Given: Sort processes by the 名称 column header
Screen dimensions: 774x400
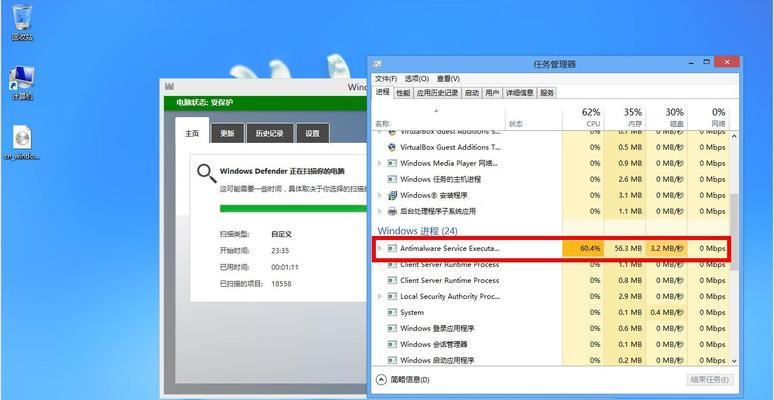Looking at the screenshot, I should (x=382, y=124).
